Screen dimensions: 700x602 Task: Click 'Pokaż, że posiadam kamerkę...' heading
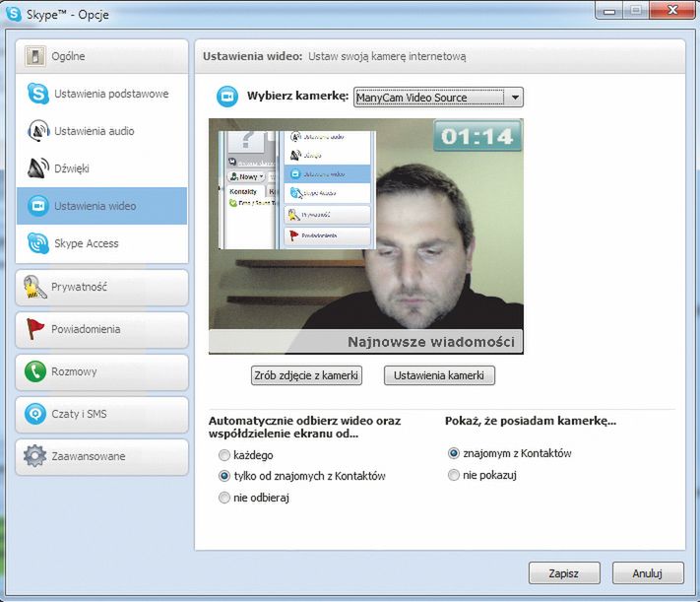pos(531,421)
